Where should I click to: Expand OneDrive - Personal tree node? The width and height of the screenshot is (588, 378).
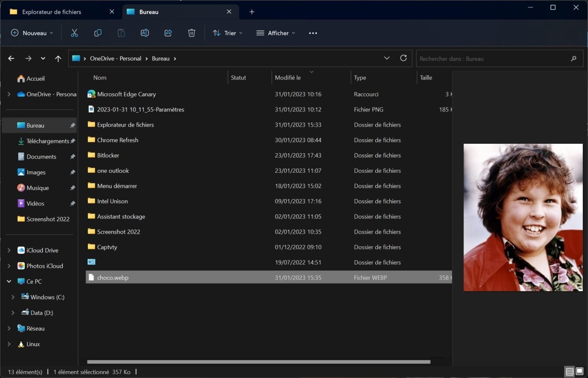[9, 94]
